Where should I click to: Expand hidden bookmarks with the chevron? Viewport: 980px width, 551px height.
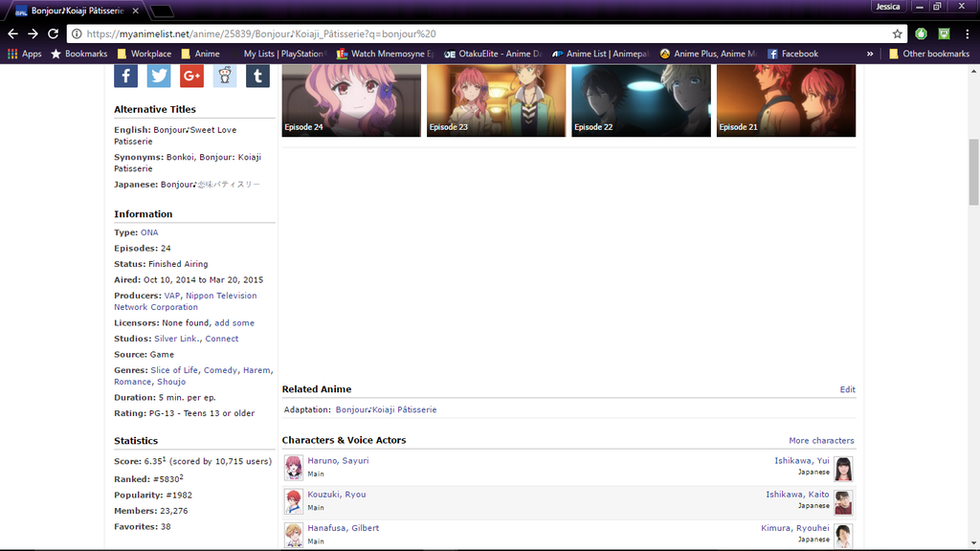(870, 54)
